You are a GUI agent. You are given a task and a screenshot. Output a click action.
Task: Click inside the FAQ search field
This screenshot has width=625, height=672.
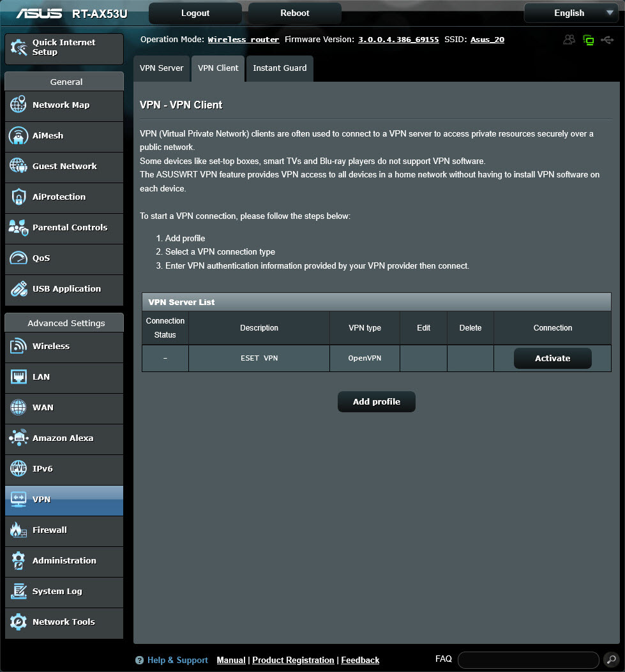coord(528,659)
